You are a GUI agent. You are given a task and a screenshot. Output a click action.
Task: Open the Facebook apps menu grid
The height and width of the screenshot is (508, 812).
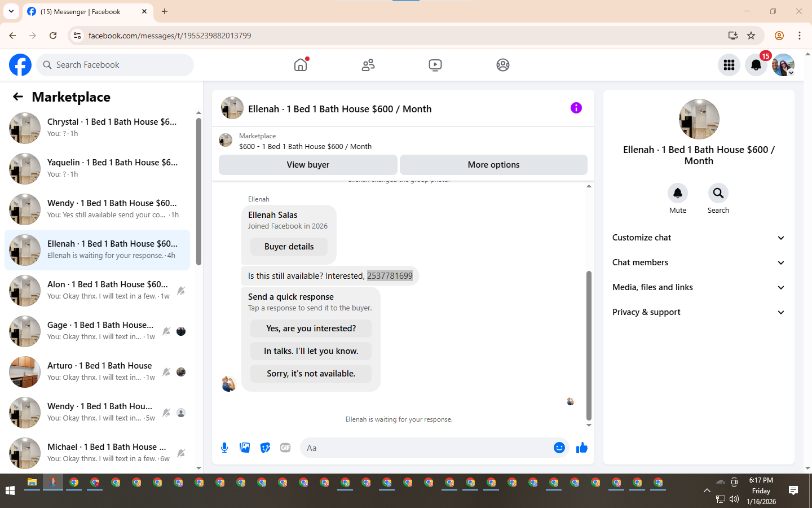[729, 65]
